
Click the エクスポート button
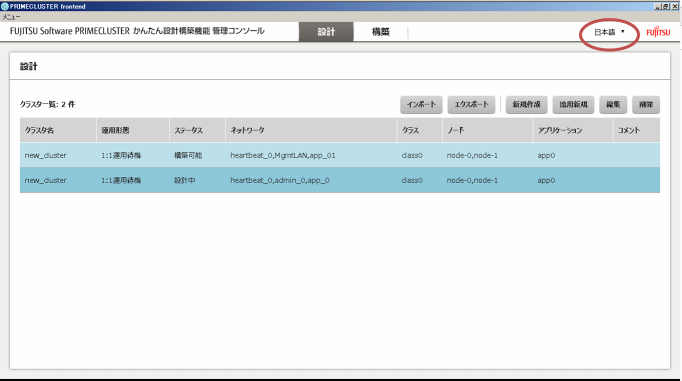[x=471, y=104]
